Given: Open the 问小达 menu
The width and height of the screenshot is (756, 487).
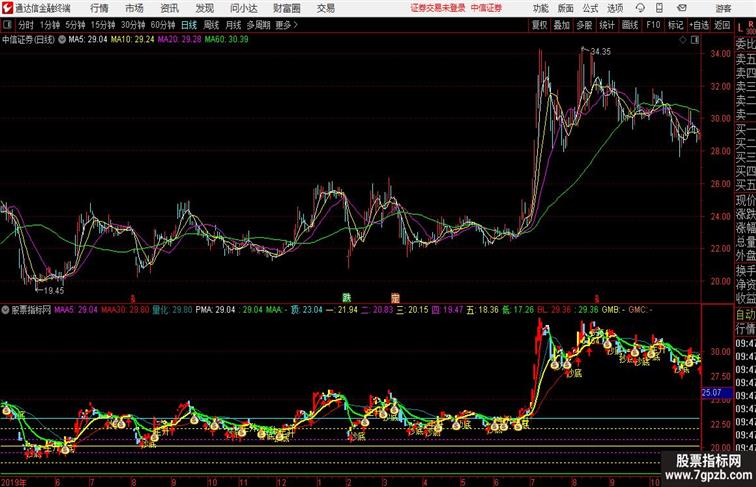Looking at the screenshot, I should pyautogui.click(x=243, y=8).
